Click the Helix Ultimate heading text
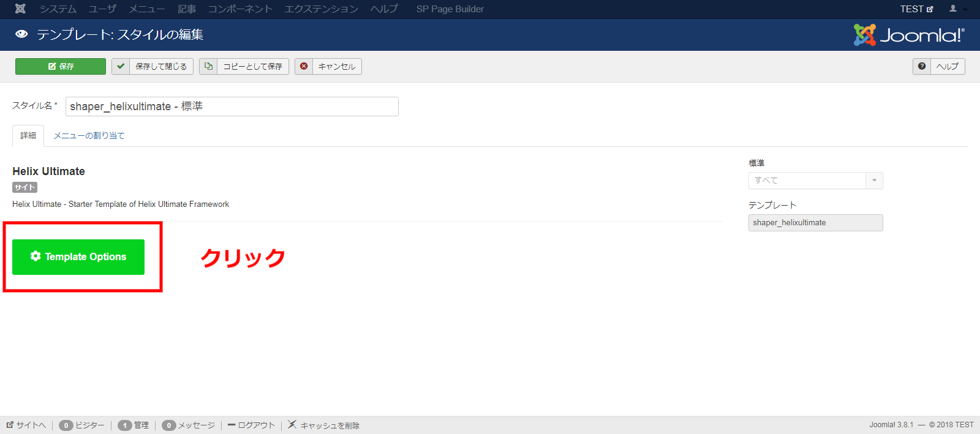The width and height of the screenshot is (980, 434). (49, 171)
